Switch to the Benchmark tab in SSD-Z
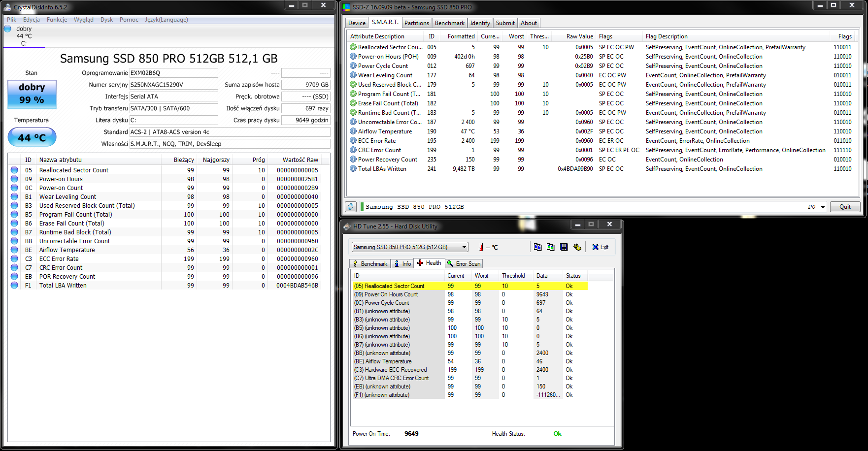 (x=450, y=23)
